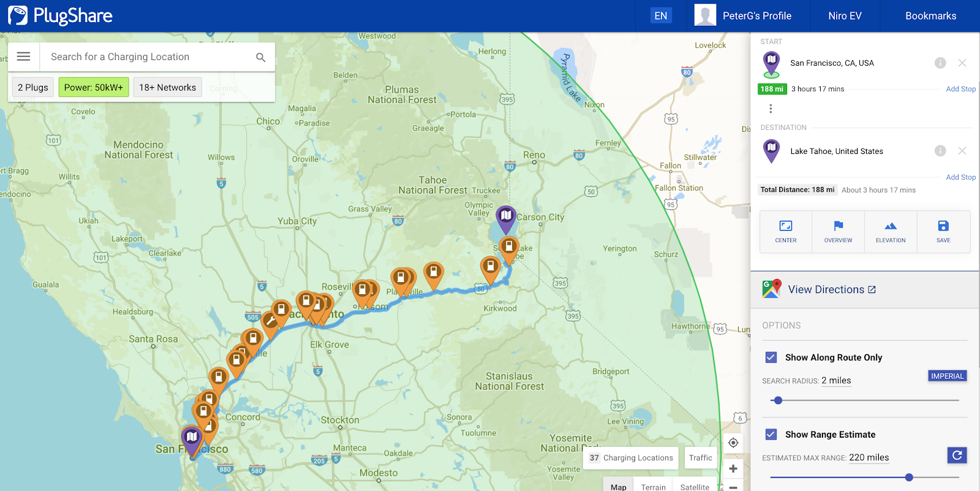Adjust the search radius slider handle
The width and height of the screenshot is (980, 491).
click(778, 400)
